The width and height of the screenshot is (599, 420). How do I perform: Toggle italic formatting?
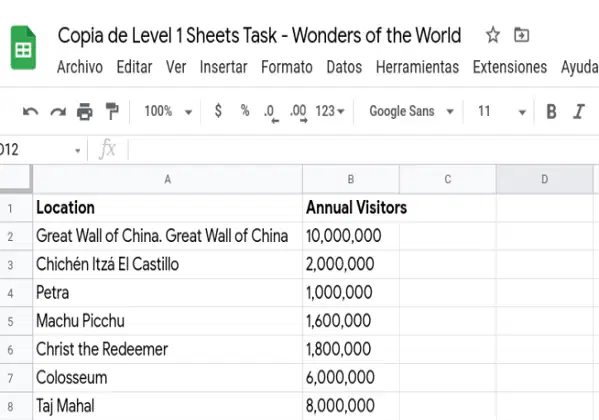tap(579, 112)
